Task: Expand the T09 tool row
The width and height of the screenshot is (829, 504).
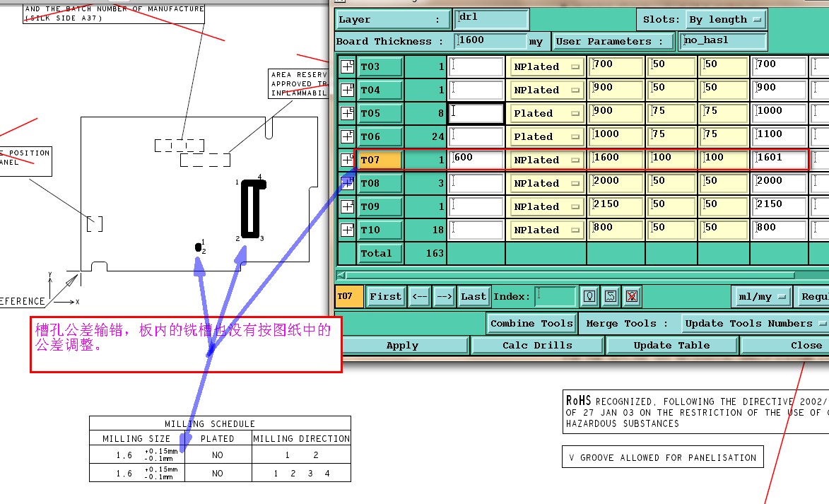Action: (347, 206)
